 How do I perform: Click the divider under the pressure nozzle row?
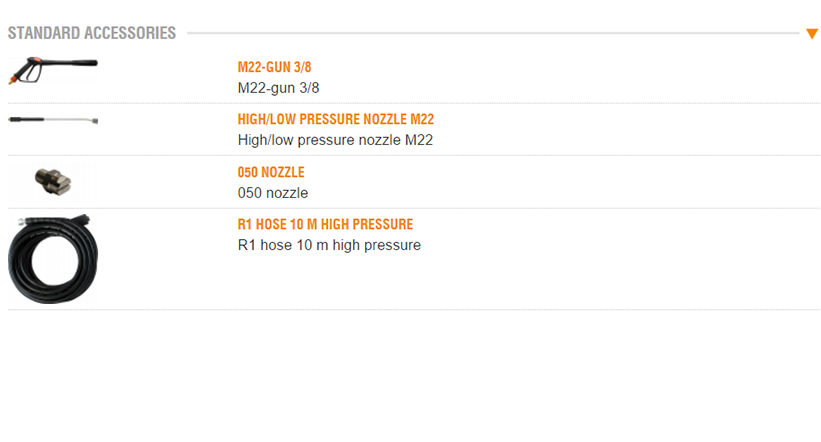(414, 155)
